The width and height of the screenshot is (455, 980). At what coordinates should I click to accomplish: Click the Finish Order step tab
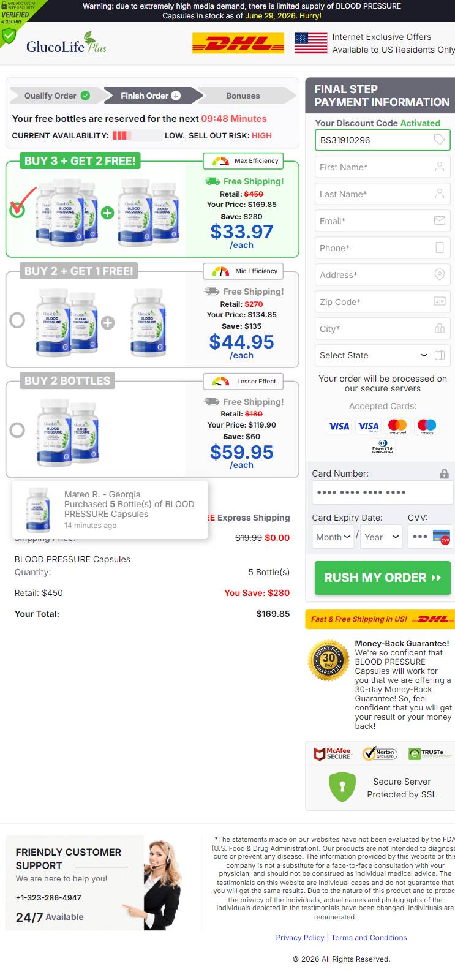151,96
